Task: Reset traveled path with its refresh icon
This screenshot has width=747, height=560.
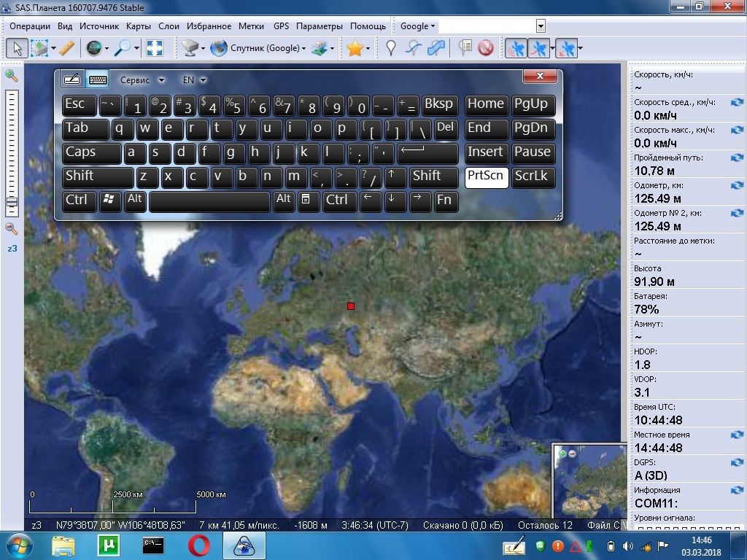Action: (x=737, y=157)
